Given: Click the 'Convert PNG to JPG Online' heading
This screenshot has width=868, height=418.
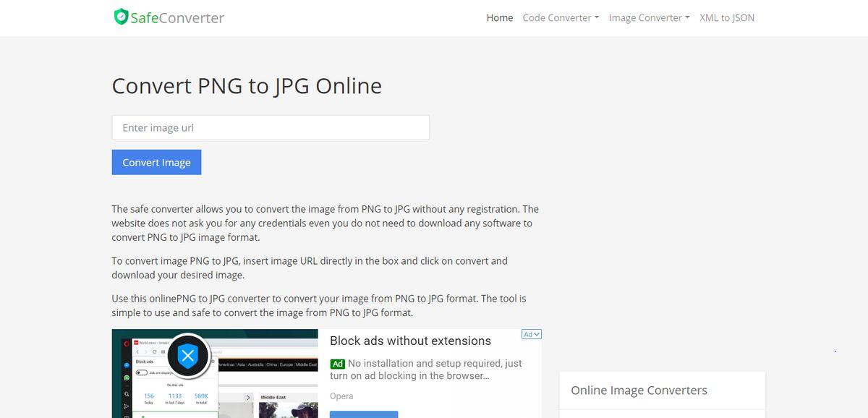Looking at the screenshot, I should tap(247, 86).
